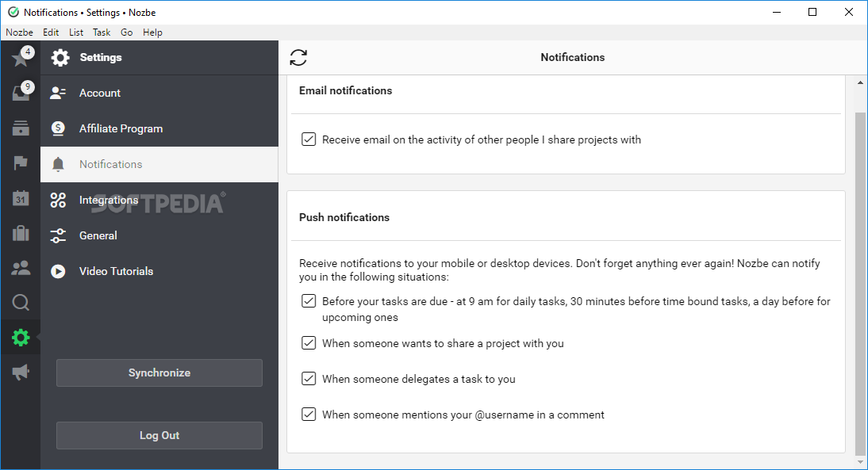The image size is (868, 470).
Task: Open the Task menu
Action: 102,32
